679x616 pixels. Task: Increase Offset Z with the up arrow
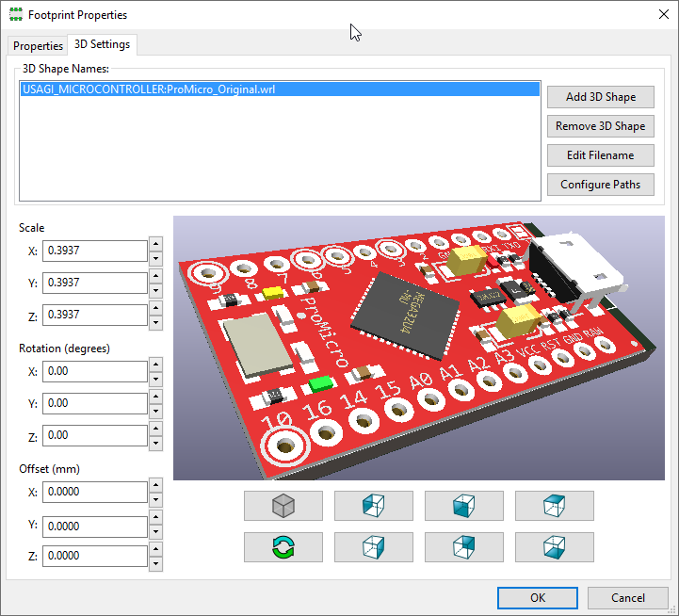(x=156, y=549)
